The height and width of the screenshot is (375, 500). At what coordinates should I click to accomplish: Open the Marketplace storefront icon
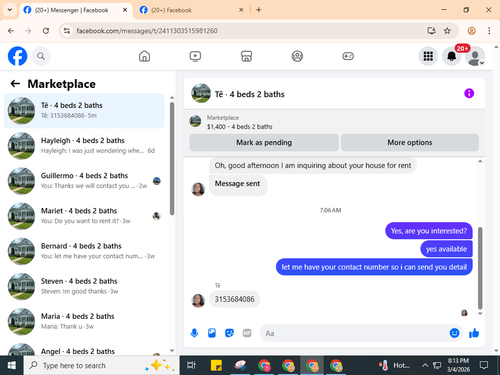(x=246, y=56)
